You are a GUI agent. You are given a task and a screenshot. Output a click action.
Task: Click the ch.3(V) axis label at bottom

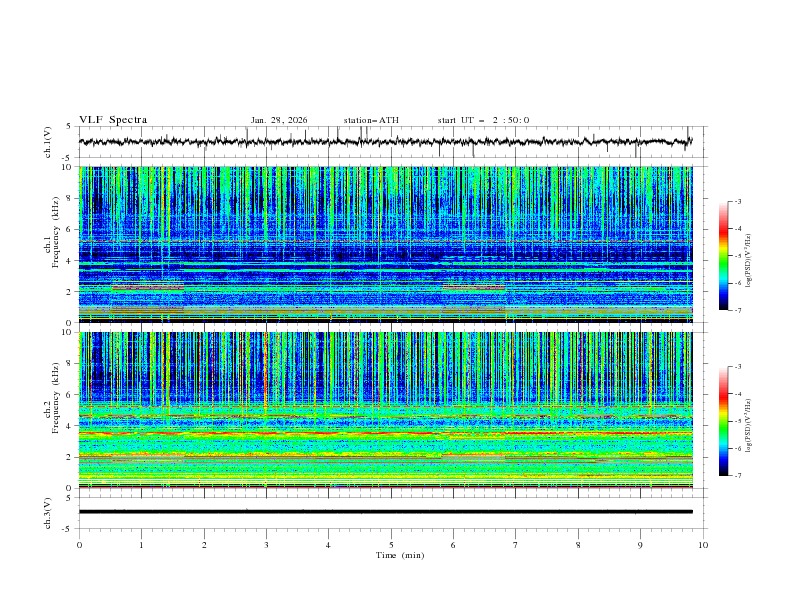[48, 512]
